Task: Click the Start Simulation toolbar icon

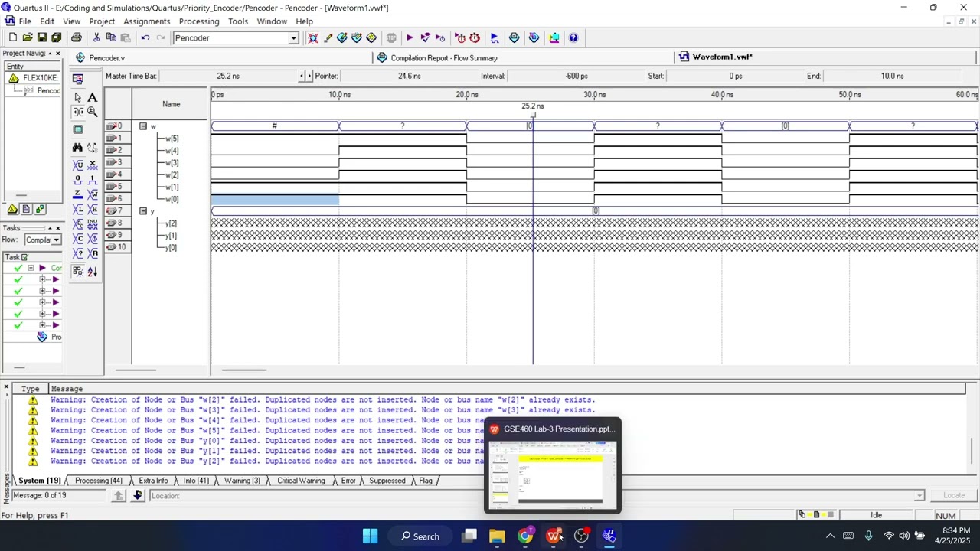Action: (495, 37)
